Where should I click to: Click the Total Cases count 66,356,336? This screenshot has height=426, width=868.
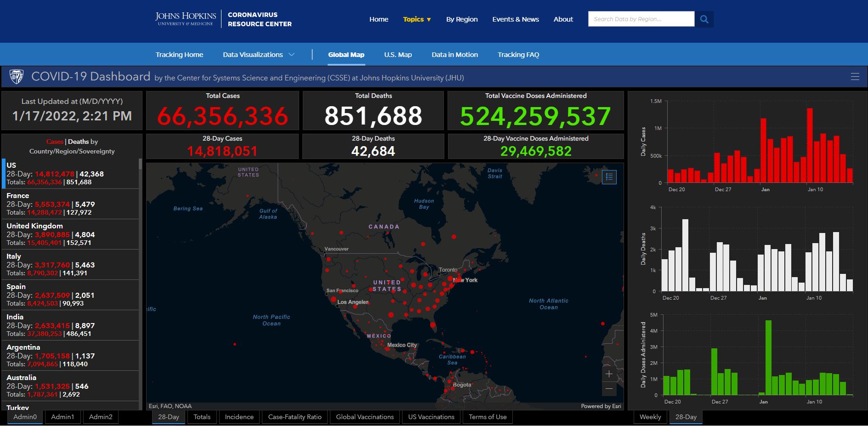(x=223, y=116)
